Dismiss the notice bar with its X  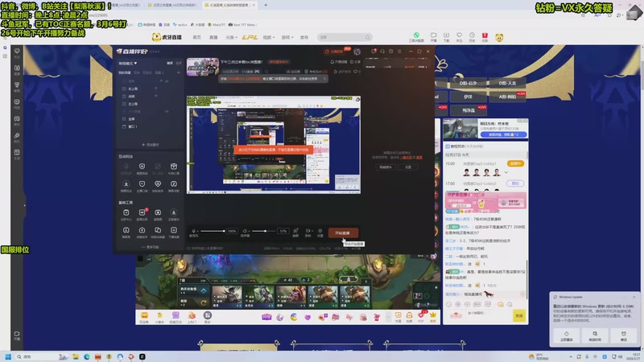[x=324, y=78]
